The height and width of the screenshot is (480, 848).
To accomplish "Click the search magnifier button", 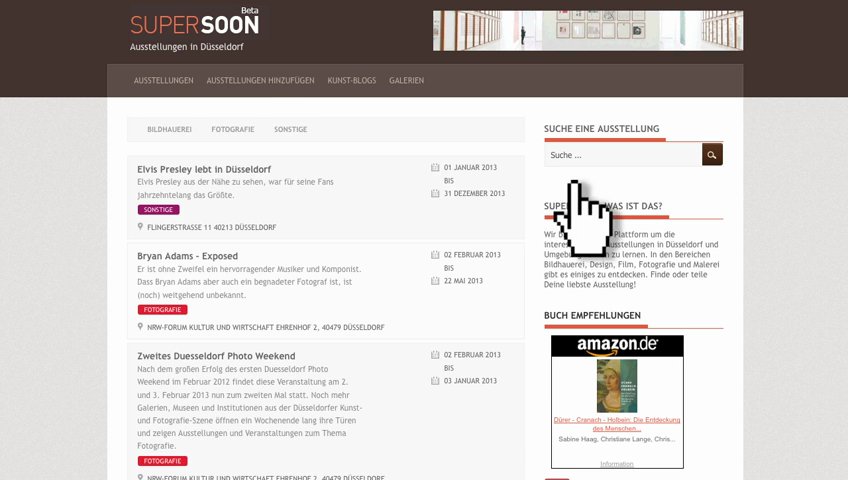I will [712, 155].
